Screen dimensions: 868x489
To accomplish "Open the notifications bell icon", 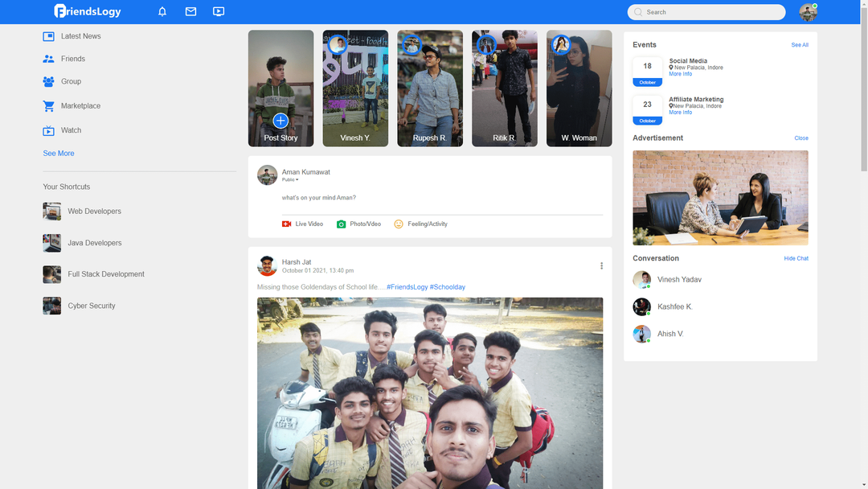I will tap(162, 12).
